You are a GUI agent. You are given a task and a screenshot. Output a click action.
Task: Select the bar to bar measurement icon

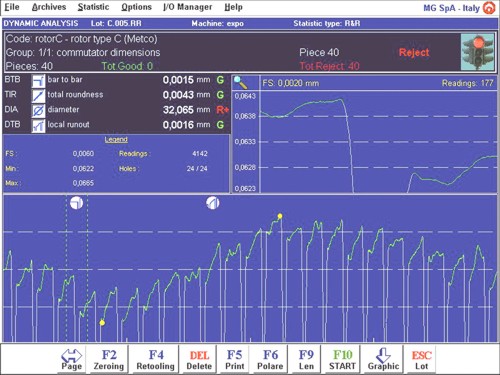pyautogui.click(x=38, y=80)
